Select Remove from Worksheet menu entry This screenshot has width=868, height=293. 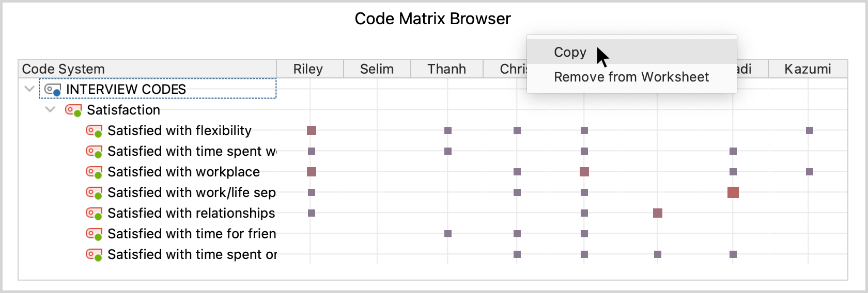tap(631, 77)
